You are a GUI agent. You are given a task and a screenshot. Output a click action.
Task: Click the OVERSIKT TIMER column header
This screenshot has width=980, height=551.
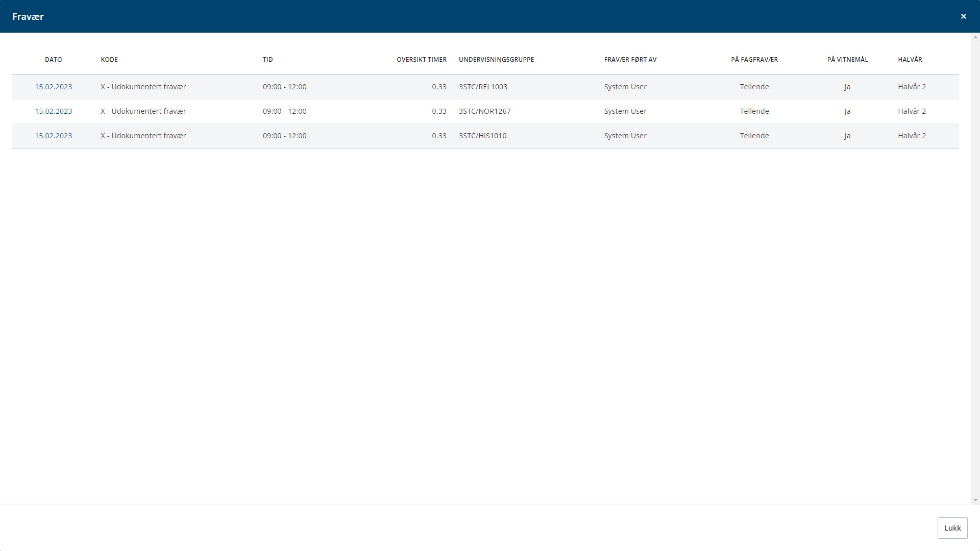[422, 60]
